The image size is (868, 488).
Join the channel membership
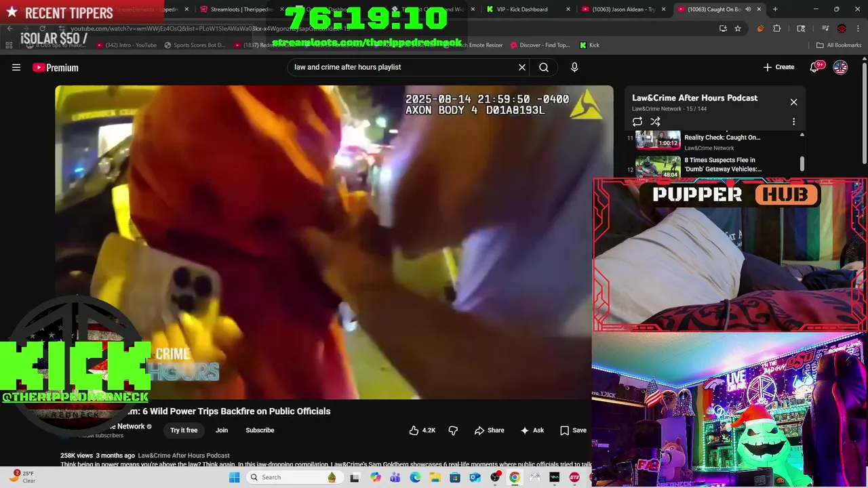[x=222, y=430]
